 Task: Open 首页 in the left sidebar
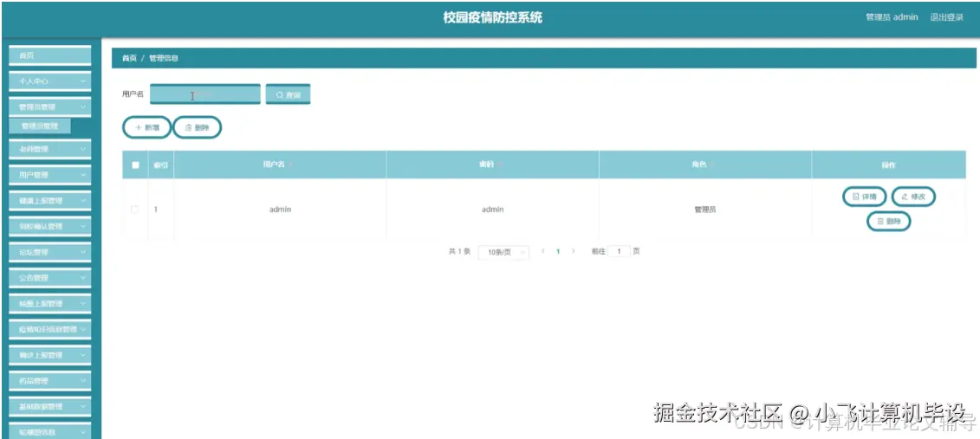click(49, 55)
